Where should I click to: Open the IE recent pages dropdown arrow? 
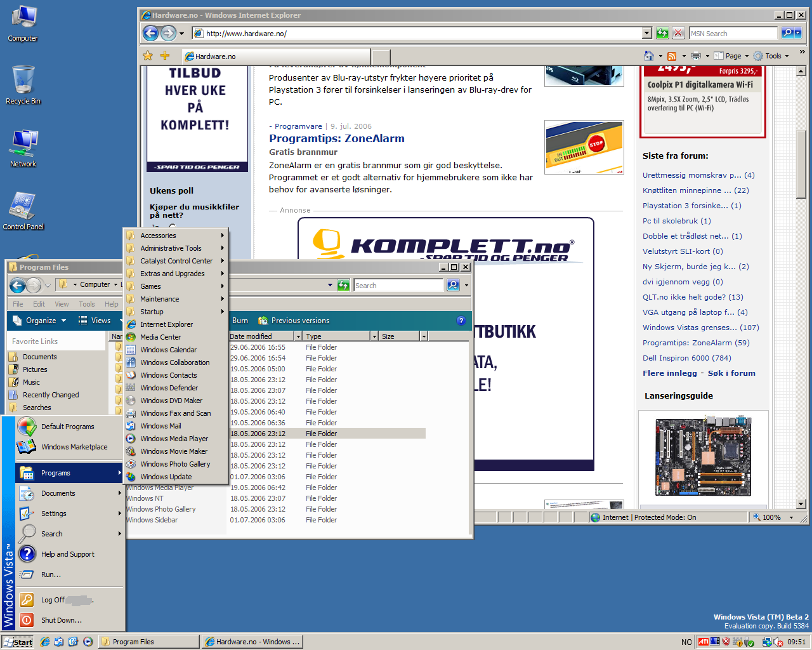[181, 34]
